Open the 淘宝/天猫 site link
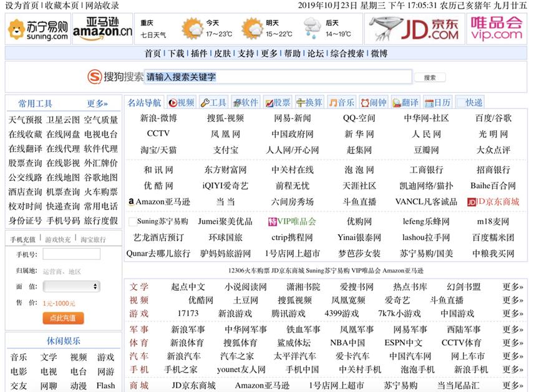Screen dimensions: 539x392 point(158,150)
